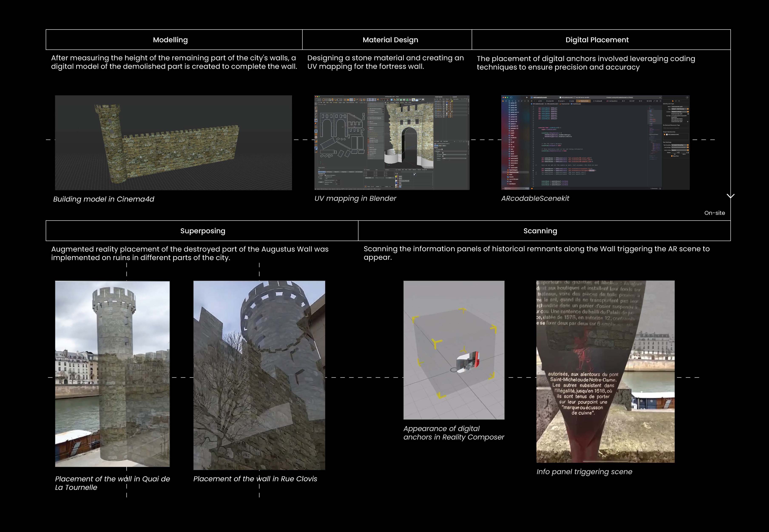Toggle the Xcode navigator sidebar icon

(x=512, y=97)
